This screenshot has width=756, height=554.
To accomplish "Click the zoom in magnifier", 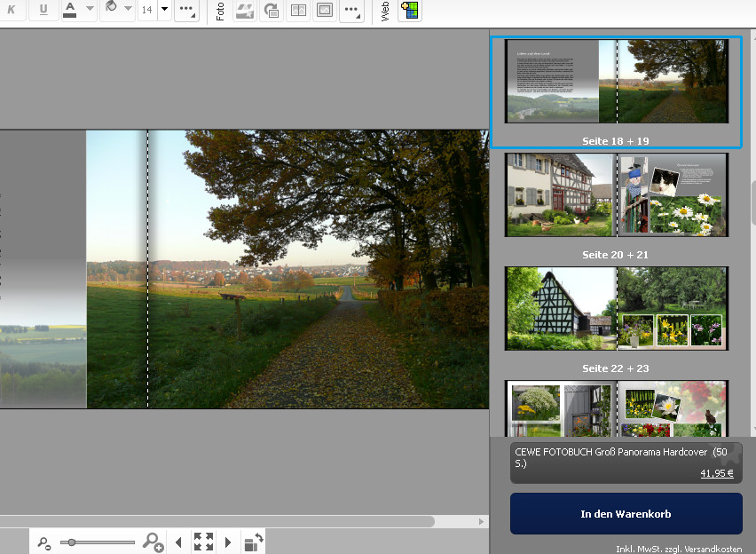I will click(153, 542).
